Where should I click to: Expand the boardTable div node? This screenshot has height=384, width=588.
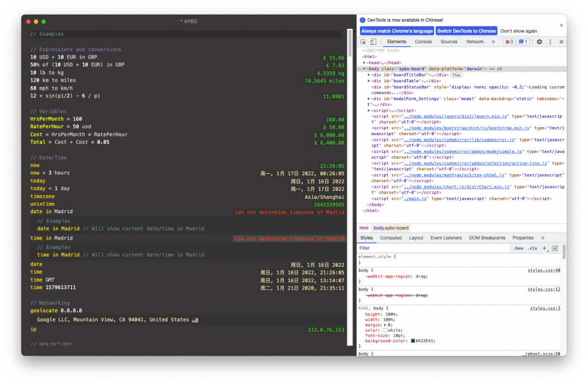(x=369, y=80)
